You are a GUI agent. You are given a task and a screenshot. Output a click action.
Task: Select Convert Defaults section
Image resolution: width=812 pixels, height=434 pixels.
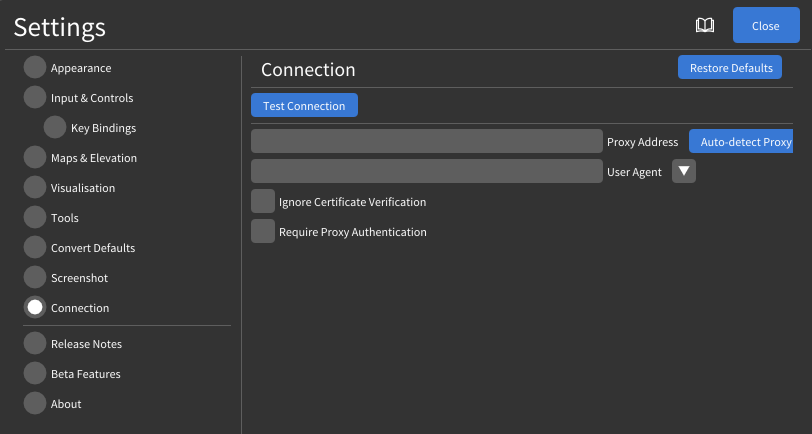[x=92, y=248]
